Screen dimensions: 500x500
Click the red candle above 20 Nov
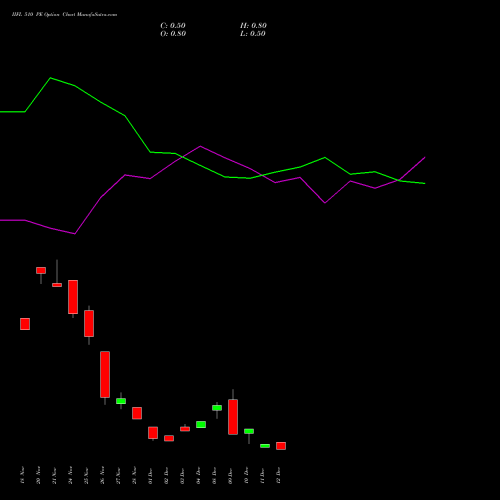(x=41, y=270)
